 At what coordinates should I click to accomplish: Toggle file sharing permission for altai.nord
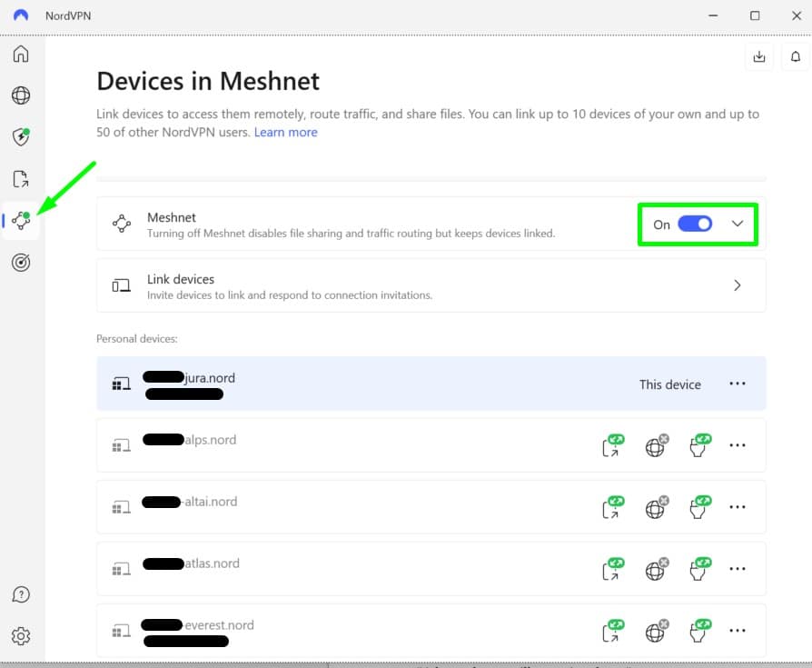(613, 507)
